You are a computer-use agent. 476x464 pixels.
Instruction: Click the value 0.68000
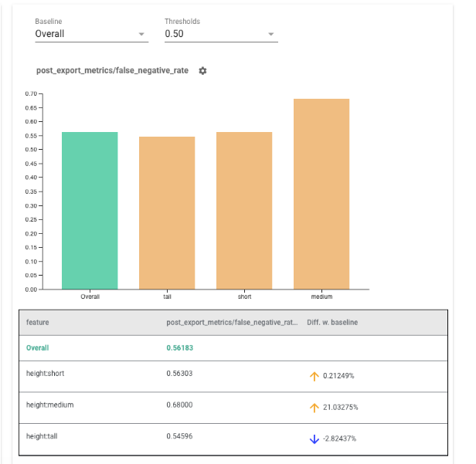[179, 405]
